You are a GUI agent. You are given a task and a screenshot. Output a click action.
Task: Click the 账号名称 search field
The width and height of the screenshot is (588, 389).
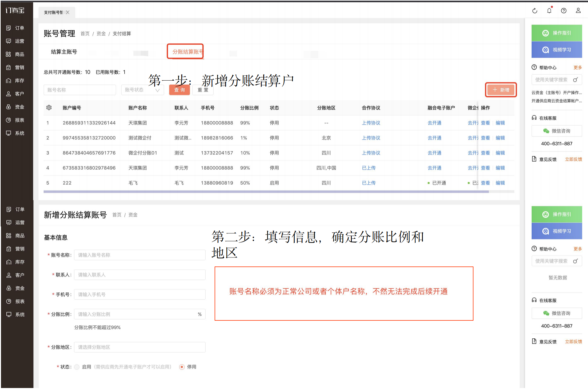coord(80,90)
